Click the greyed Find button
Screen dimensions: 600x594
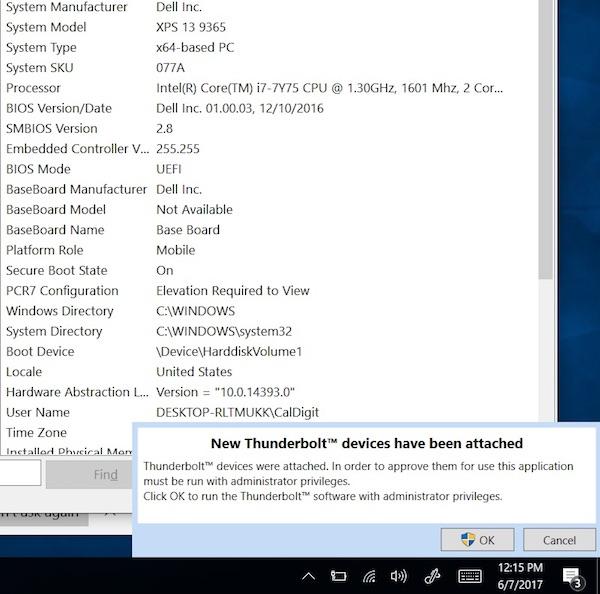point(89,475)
